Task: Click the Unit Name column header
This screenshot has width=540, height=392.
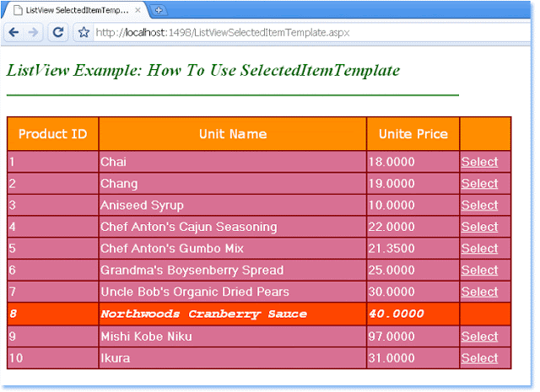Action: pyautogui.click(x=233, y=134)
